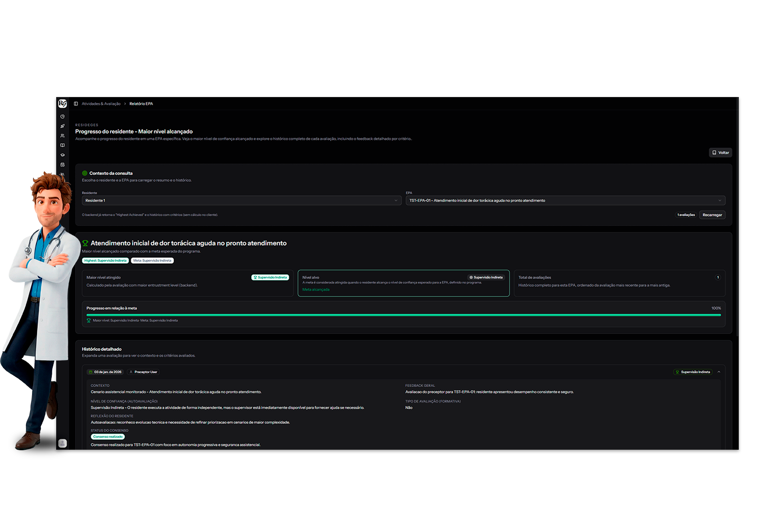Collapse the 03 de jan. de 2026 evaluation
The width and height of the screenshot is (765, 532).
(719, 372)
